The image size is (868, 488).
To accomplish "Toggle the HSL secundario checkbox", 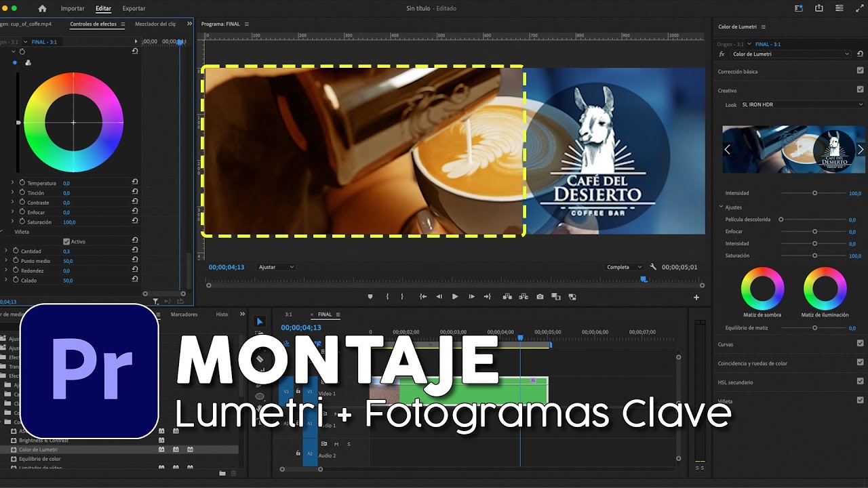I will tap(860, 382).
